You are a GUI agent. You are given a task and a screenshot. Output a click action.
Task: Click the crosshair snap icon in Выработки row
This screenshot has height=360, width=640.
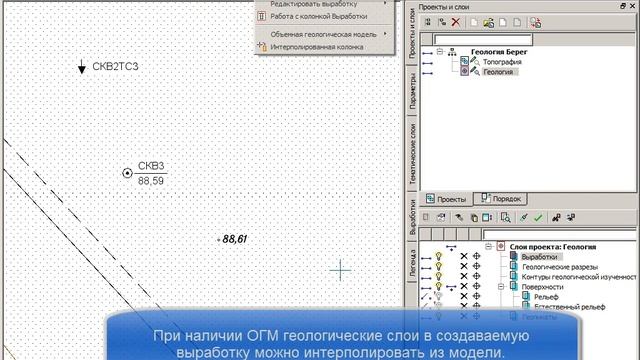click(x=476, y=256)
